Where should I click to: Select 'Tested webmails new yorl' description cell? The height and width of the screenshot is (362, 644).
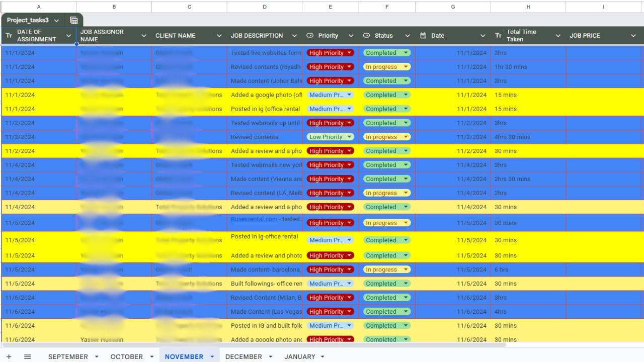265,165
